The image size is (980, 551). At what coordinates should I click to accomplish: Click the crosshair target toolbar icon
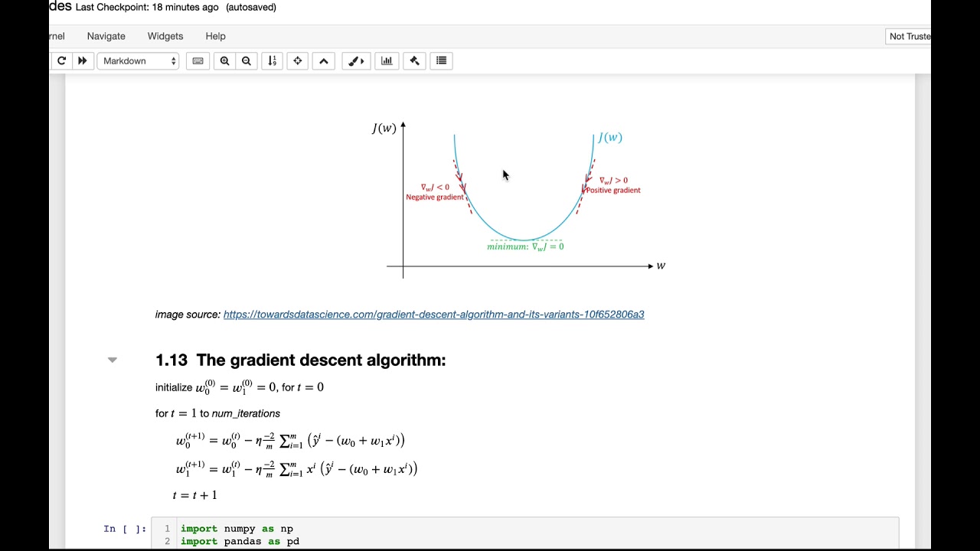pos(298,60)
